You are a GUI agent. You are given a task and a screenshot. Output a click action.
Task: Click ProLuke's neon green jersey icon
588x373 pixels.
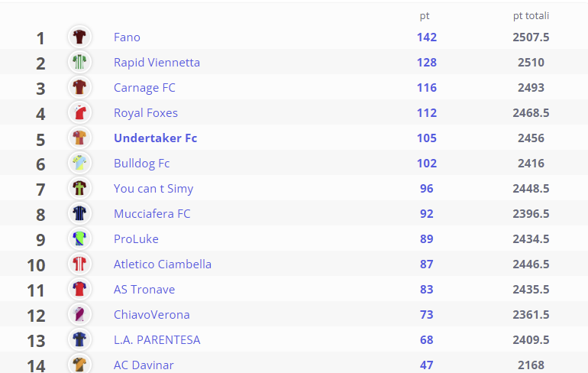tap(79, 238)
